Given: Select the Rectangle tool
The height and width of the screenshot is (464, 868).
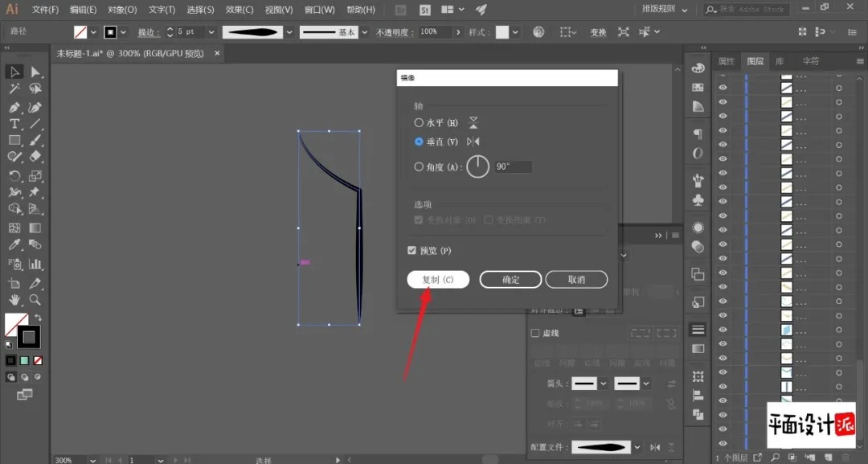Looking at the screenshot, I should pyautogui.click(x=14, y=140).
